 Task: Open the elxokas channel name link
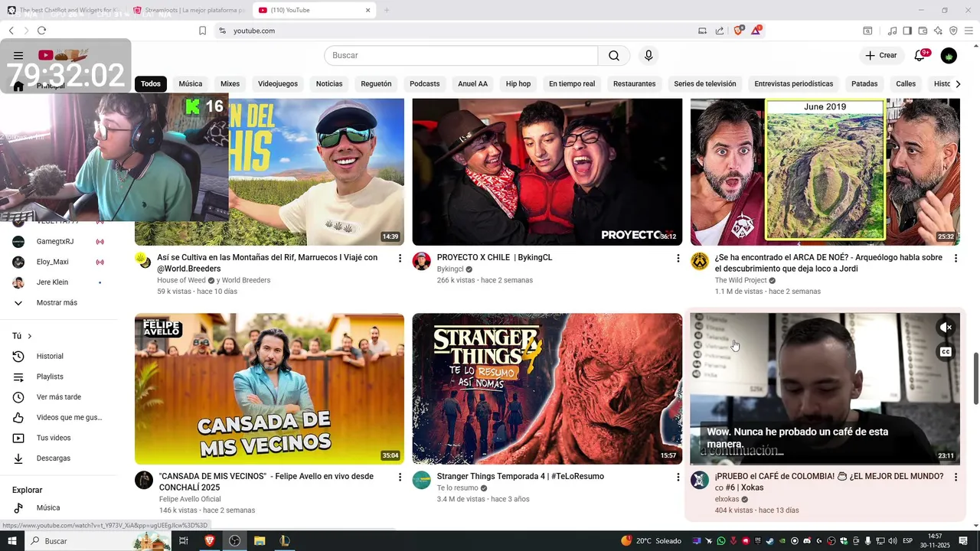click(727, 499)
